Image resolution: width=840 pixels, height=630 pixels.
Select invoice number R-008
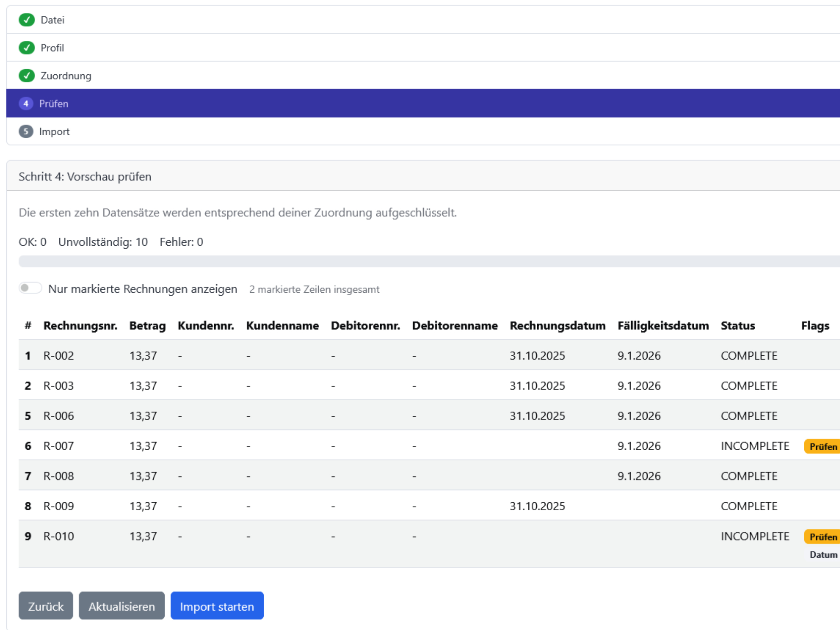pyautogui.click(x=59, y=476)
